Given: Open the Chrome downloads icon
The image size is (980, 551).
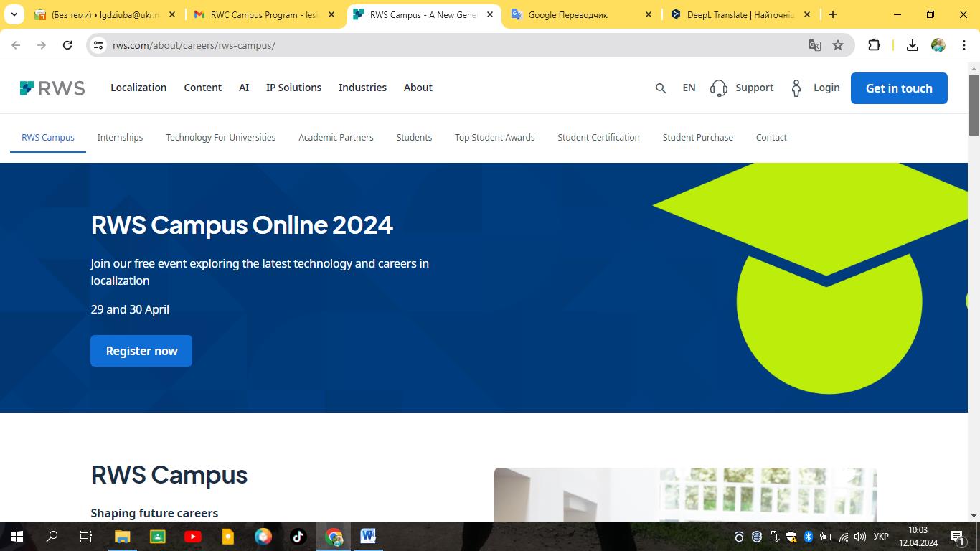Looking at the screenshot, I should [913, 45].
